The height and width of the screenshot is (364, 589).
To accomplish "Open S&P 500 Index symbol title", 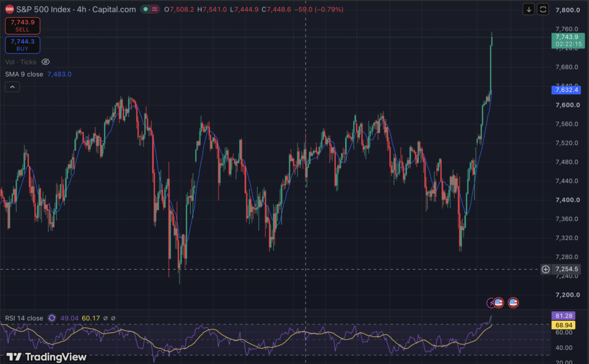I will (43, 9).
